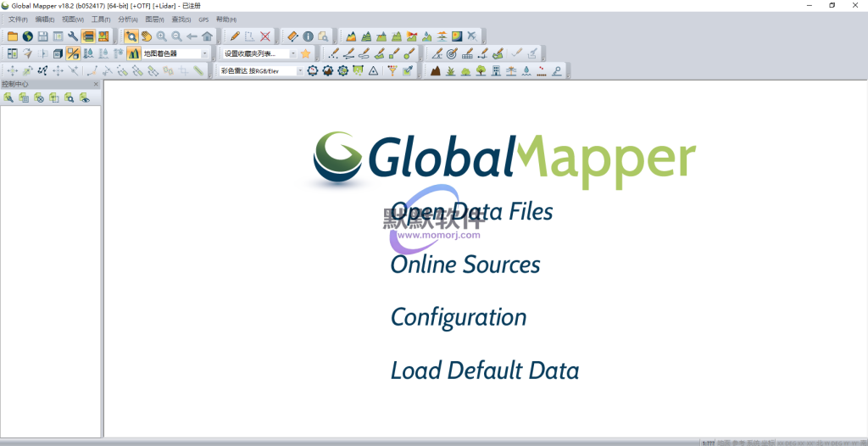Close the 控制中心 panel

96,84
